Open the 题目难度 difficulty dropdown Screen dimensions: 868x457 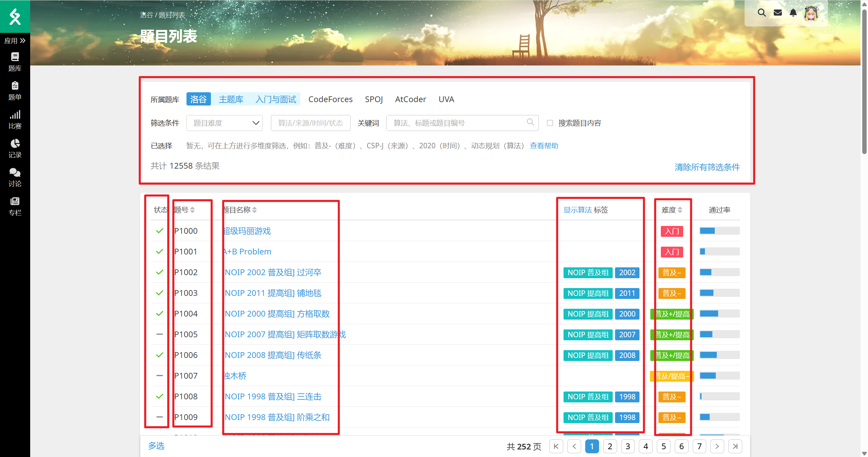click(x=224, y=123)
